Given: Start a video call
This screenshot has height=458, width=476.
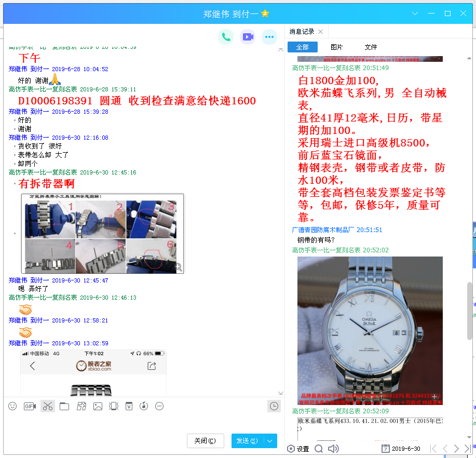Looking at the screenshot, I should point(248,36).
